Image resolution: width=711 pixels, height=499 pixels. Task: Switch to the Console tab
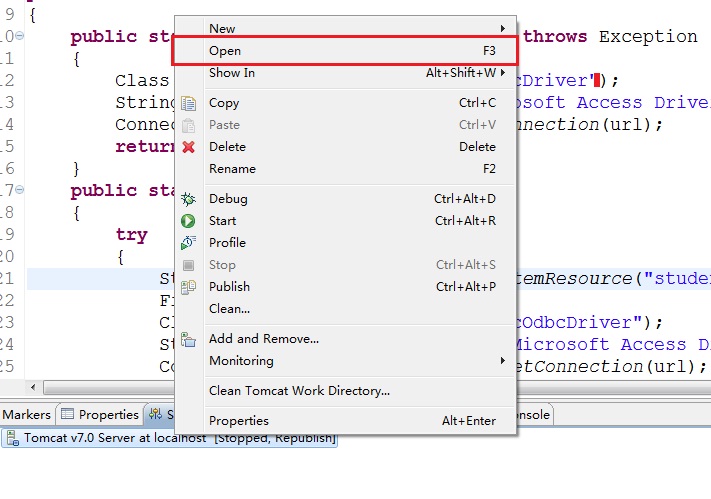coord(534,414)
